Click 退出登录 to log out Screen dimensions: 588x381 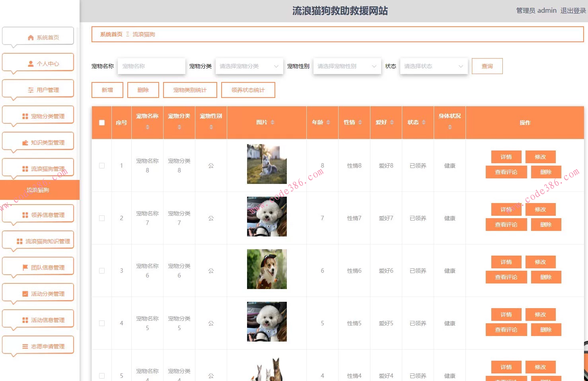pyautogui.click(x=573, y=11)
